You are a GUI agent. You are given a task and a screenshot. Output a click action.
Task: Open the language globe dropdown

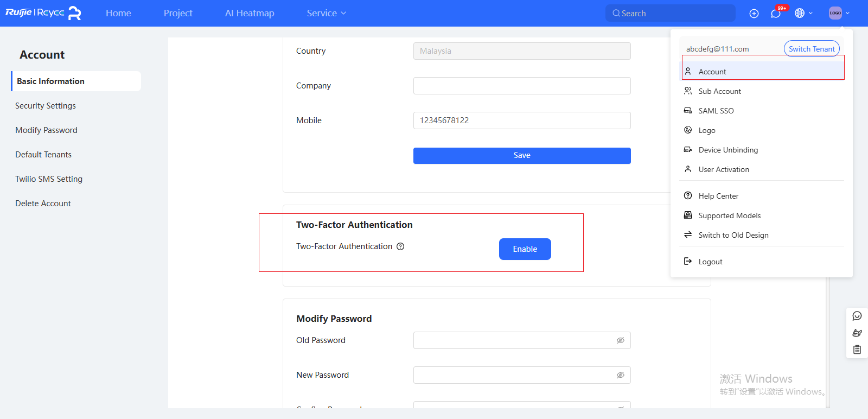[x=803, y=13]
